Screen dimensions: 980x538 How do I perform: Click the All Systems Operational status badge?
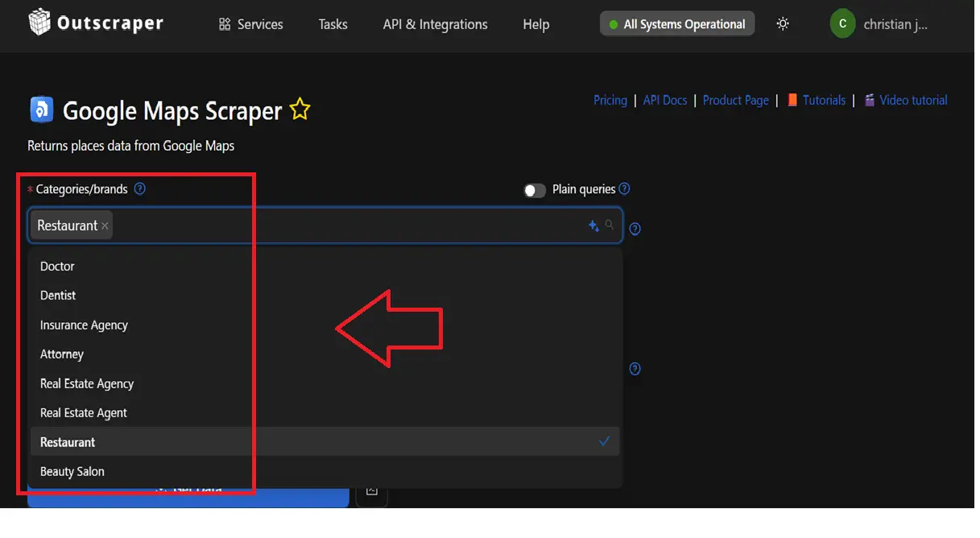pyautogui.click(x=676, y=24)
